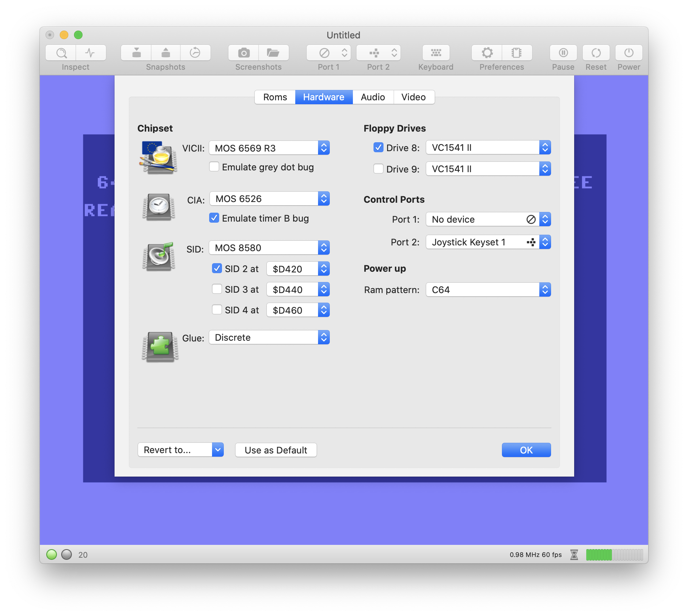Open the Revert to... menu

coord(181,450)
